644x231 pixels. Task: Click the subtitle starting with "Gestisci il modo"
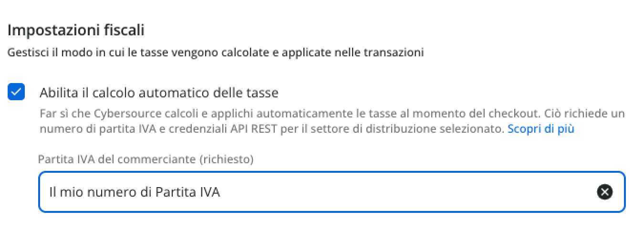(x=215, y=52)
